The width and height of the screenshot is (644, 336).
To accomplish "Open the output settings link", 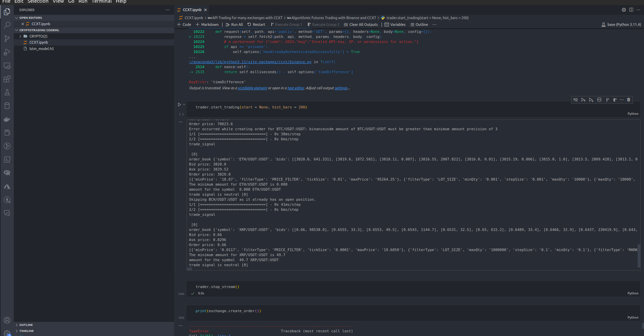I will (x=341, y=88).
